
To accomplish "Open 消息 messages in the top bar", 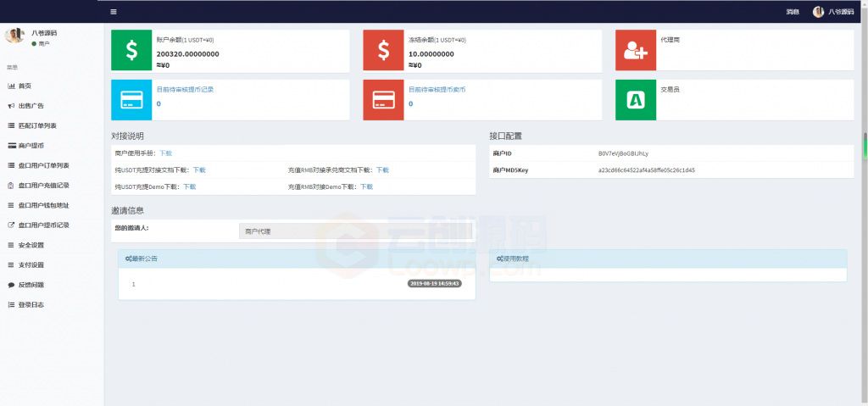I will (793, 12).
